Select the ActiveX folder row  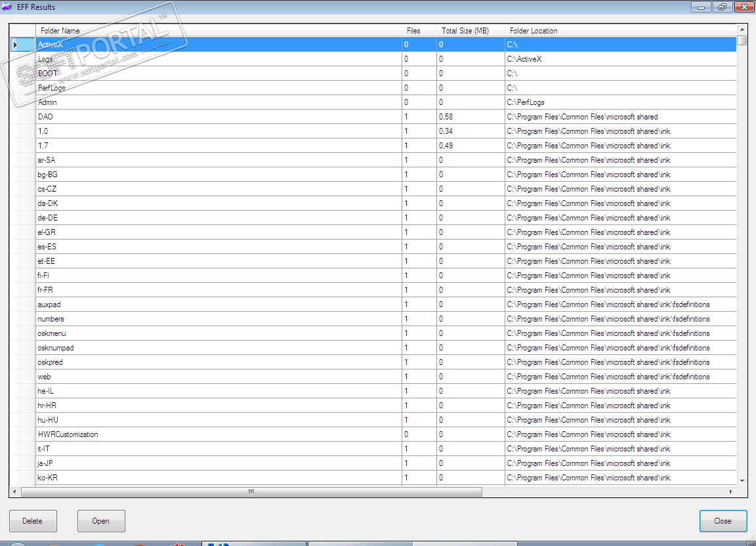(x=373, y=45)
